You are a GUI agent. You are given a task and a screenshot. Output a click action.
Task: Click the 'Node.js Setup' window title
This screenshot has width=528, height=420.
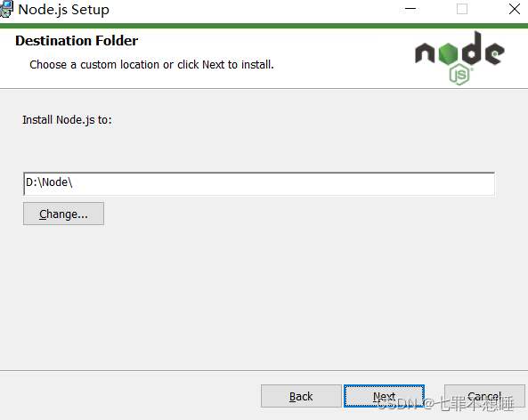[63, 10]
